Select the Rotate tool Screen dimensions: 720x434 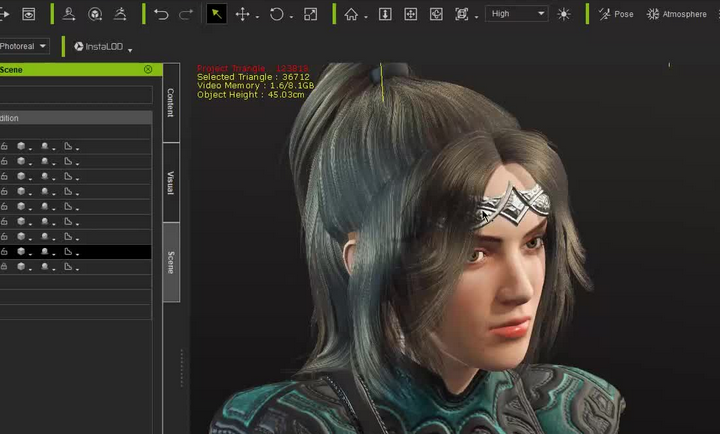point(276,14)
